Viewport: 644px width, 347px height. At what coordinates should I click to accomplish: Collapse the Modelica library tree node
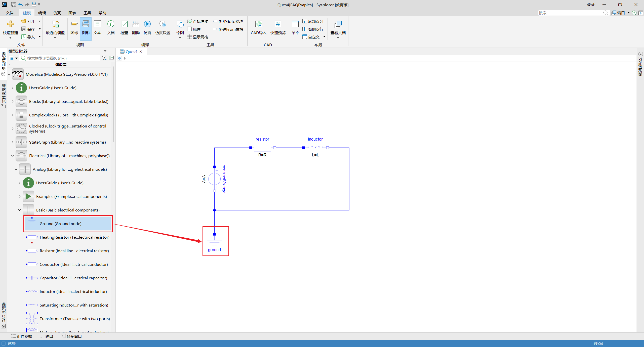pos(9,74)
